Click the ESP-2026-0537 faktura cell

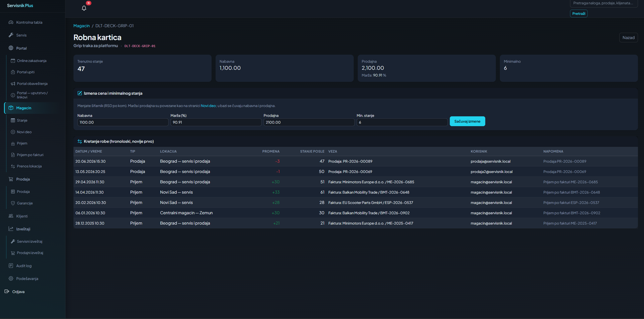[x=371, y=203]
